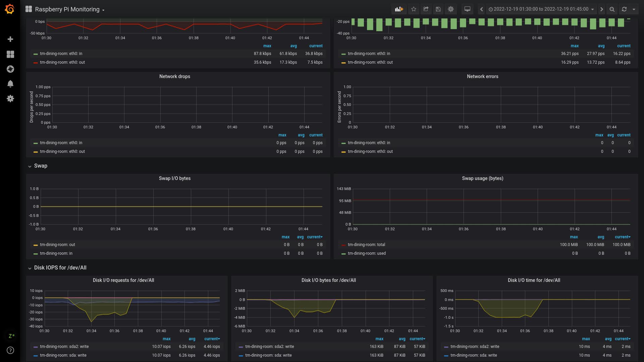Save the dashboard
644x362 pixels.
click(x=438, y=9)
